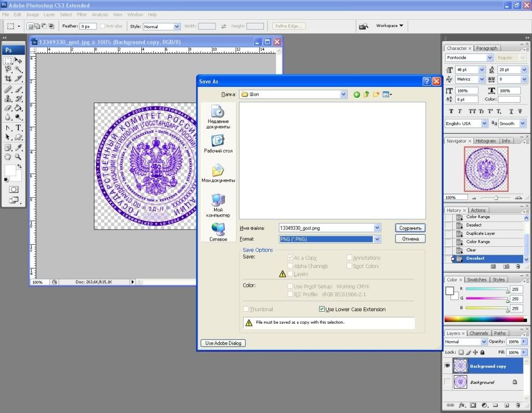Viewport: 532px width, 413px height.
Task: Switch to the Swatches tab
Action: click(477, 279)
